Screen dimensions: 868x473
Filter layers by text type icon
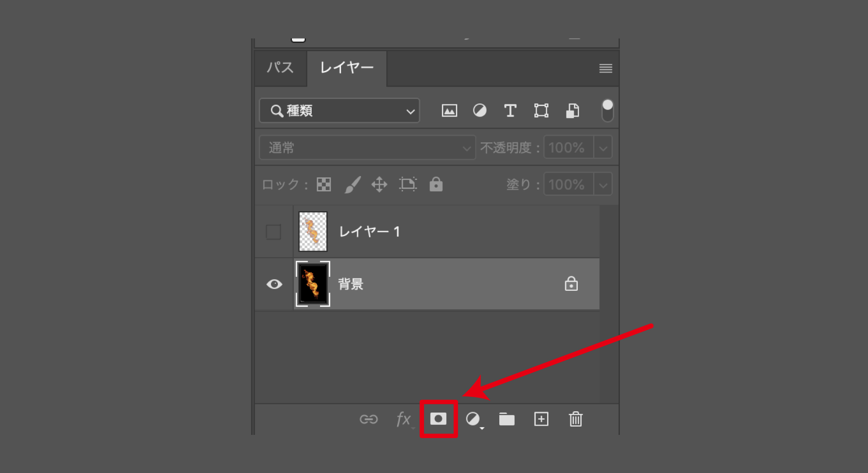pyautogui.click(x=510, y=110)
